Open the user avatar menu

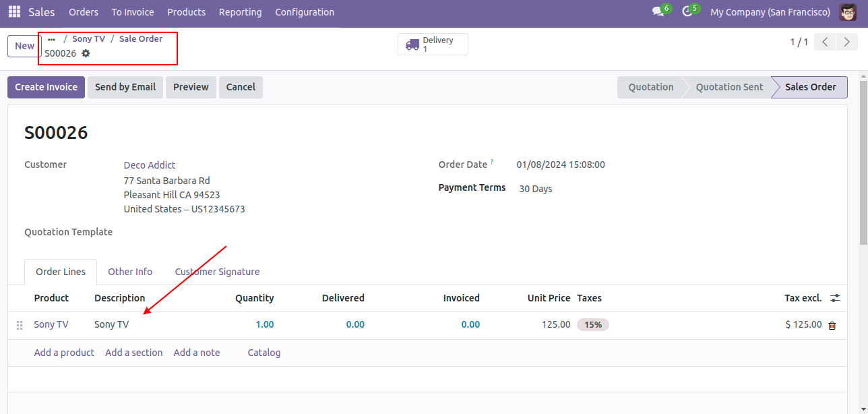(848, 12)
